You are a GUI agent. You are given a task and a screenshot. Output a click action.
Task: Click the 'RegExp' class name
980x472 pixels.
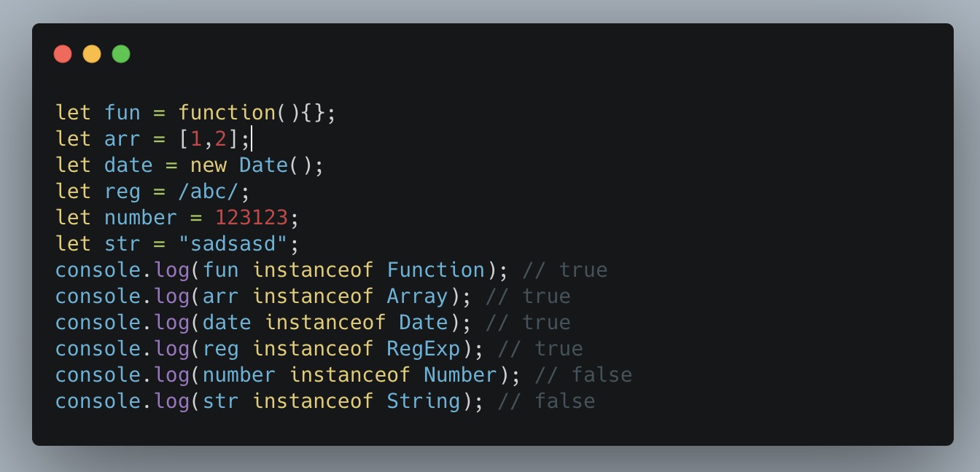pos(423,349)
